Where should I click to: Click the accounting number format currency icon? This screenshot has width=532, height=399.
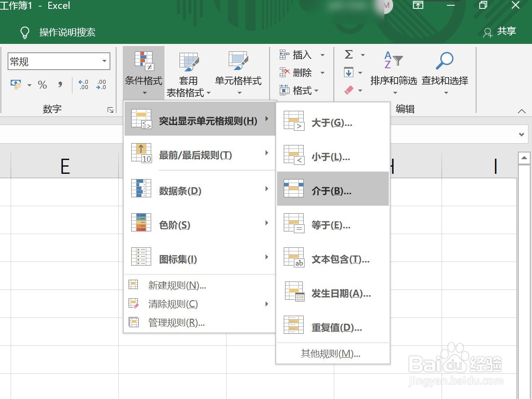pyautogui.click(x=16, y=85)
